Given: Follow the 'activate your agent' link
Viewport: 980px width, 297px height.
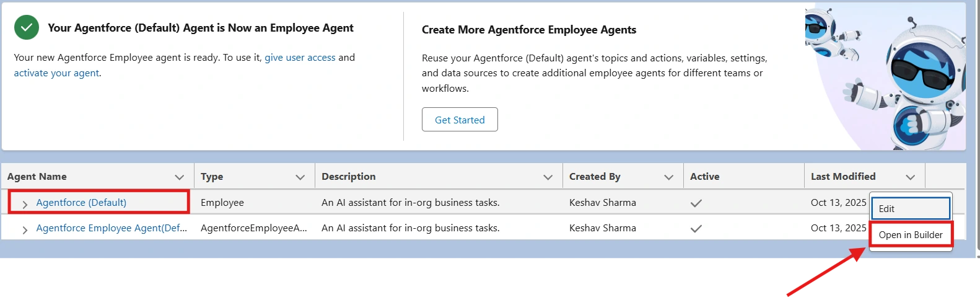Looking at the screenshot, I should tap(56, 73).
